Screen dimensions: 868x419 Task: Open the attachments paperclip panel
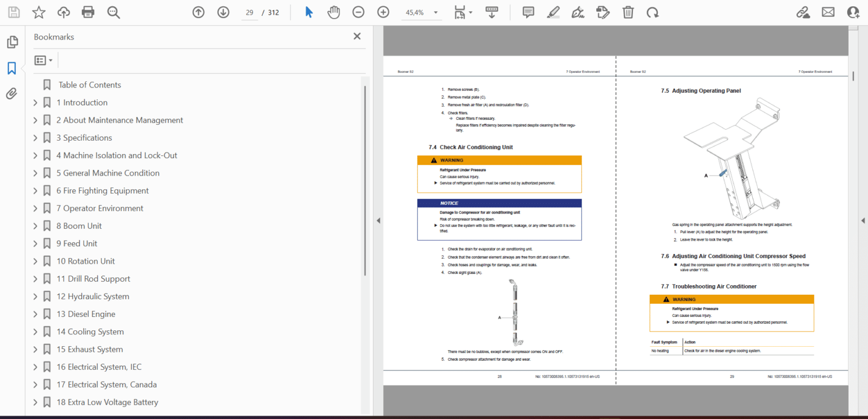coord(12,94)
